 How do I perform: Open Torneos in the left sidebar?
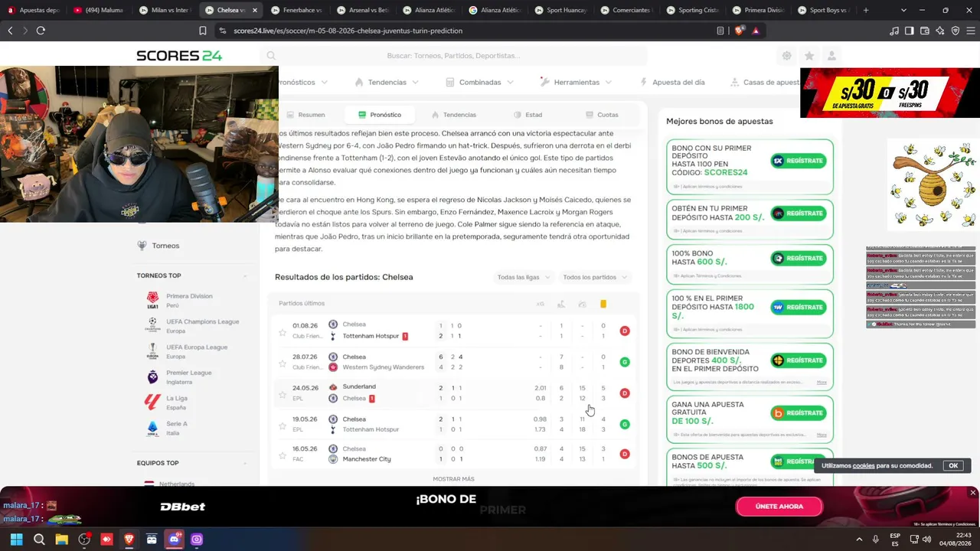click(158, 246)
